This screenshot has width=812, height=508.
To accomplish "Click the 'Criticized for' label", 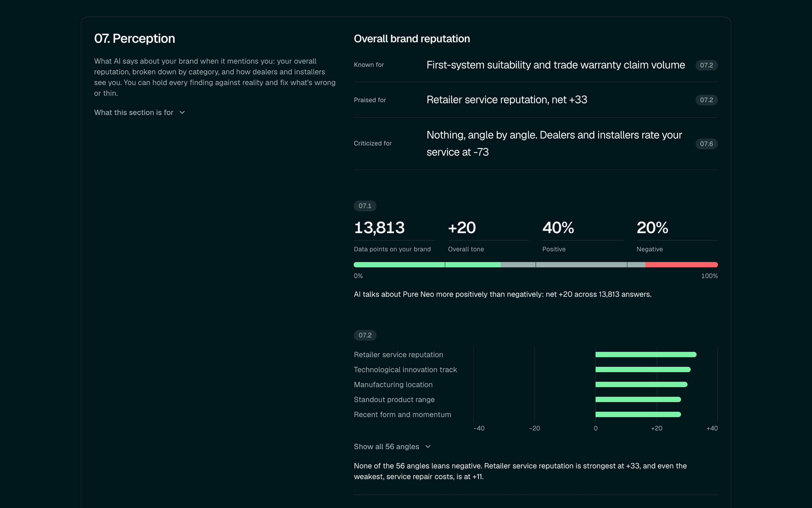I will [x=373, y=143].
